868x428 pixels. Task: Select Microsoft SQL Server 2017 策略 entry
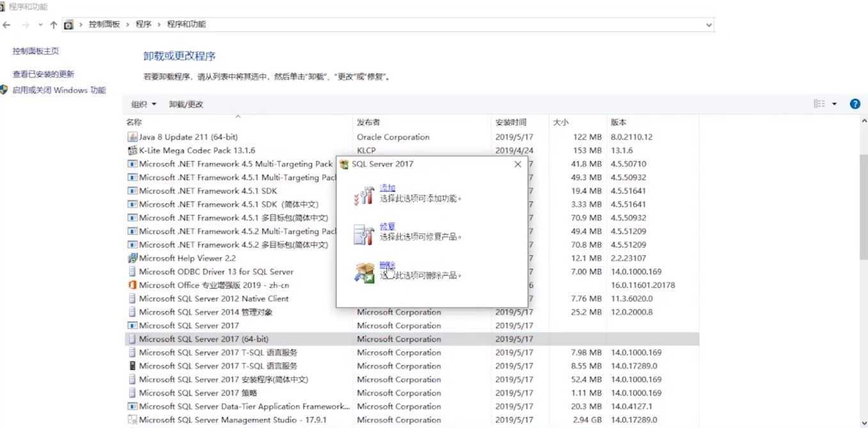tap(198, 393)
